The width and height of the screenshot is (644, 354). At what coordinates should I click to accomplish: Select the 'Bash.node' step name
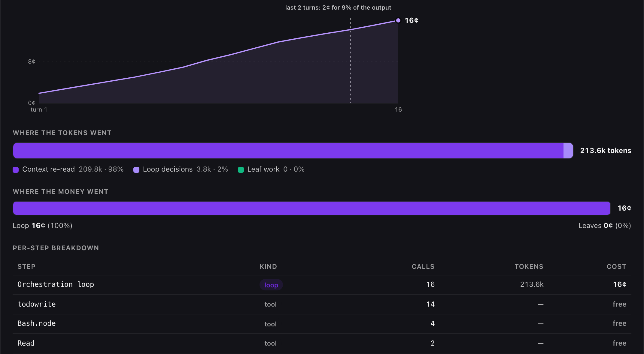click(x=37, y=323)
